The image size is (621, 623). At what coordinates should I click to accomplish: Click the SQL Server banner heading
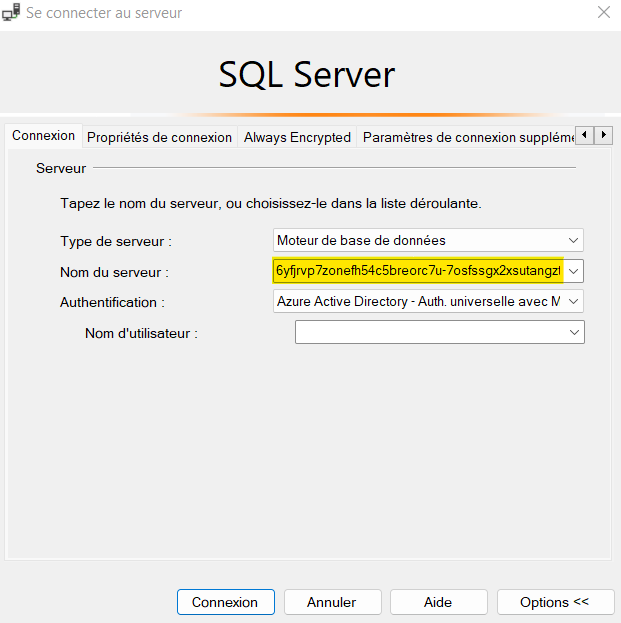tap(307, 75)
